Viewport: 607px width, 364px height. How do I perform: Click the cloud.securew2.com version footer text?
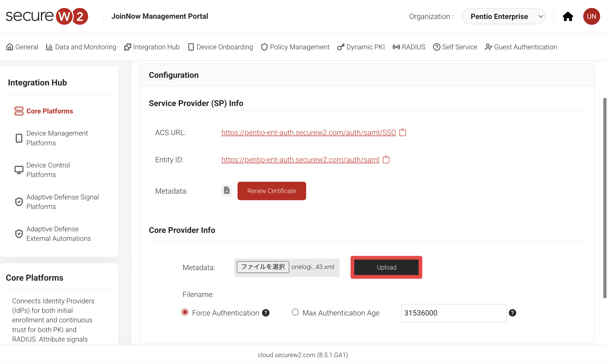[x=303, y=355]
